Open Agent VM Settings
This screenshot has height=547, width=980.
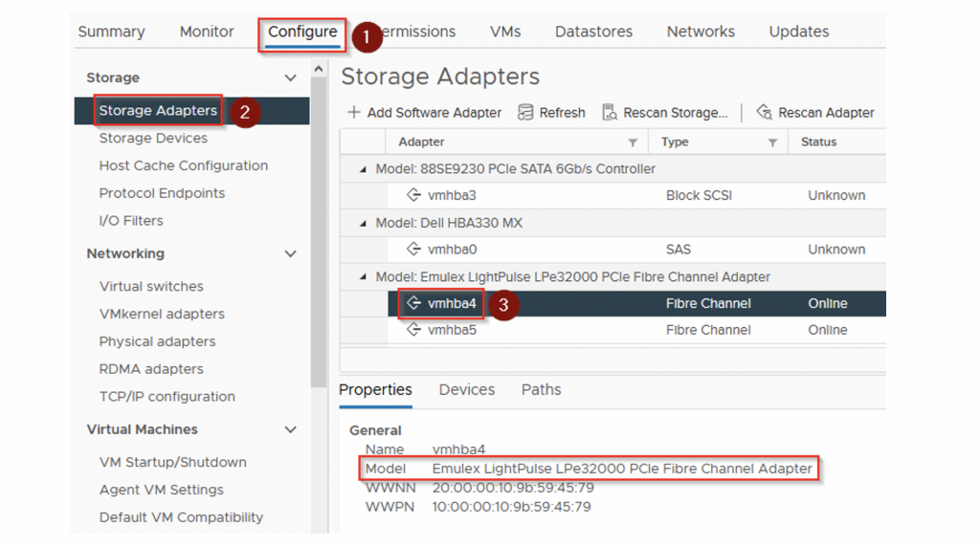click(x=161, y=490)
